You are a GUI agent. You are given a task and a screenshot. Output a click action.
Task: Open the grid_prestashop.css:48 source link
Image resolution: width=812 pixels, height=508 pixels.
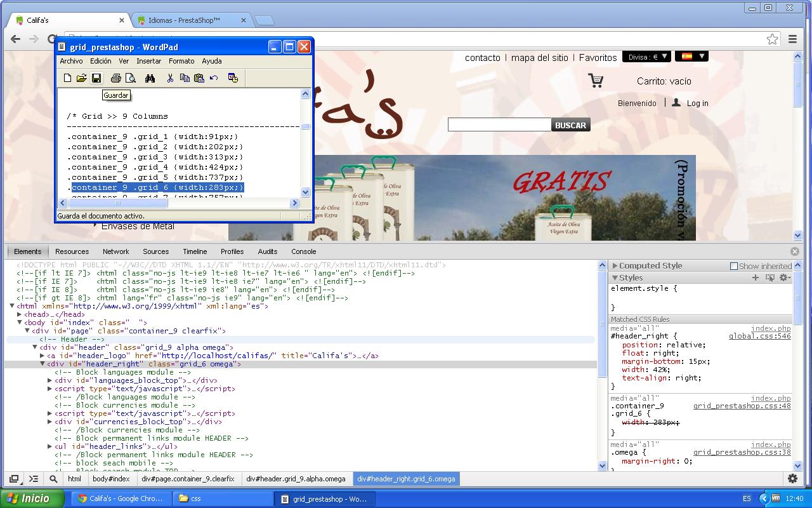point(742,406)
